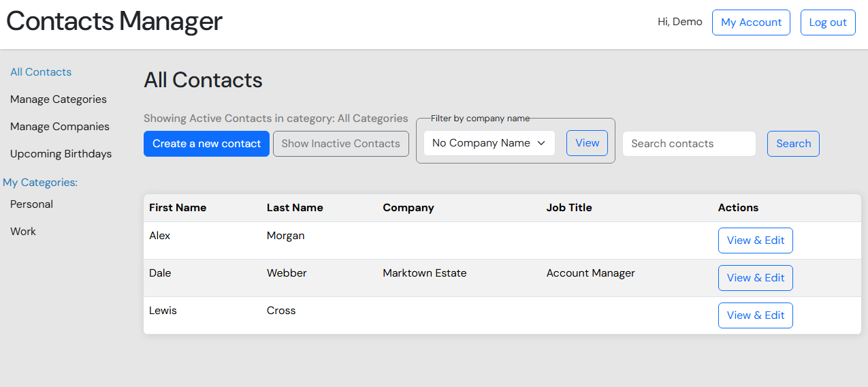Create a new contact
This screenshot has width=868, height=387.
click(x=206, y=144)
